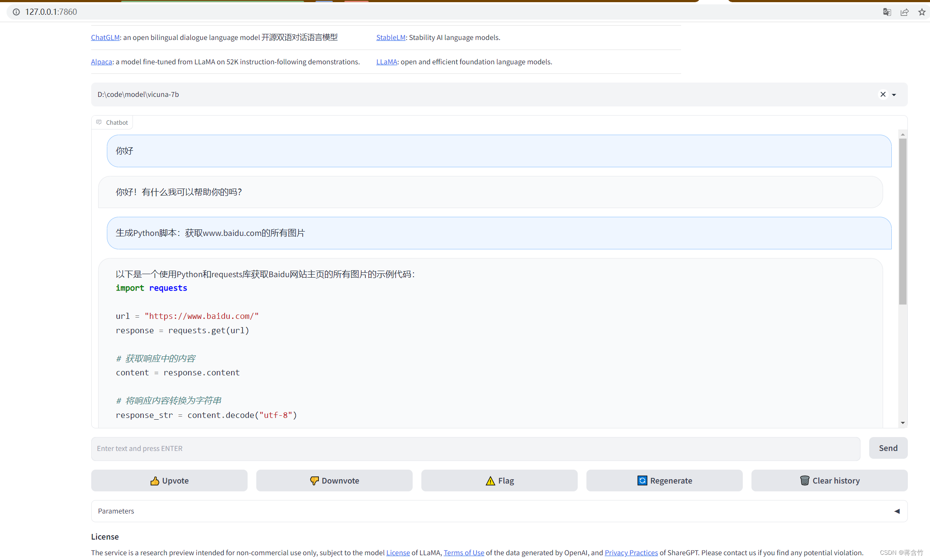
Task: Upvote the response
Action: [x=169, y=480]
